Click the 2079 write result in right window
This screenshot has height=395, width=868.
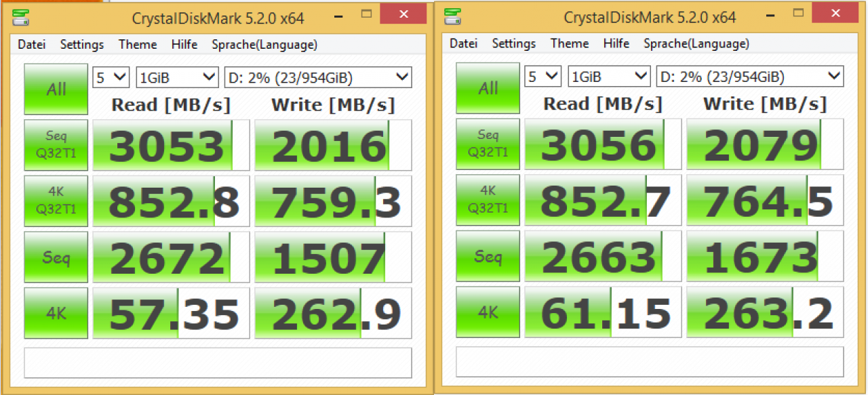(x=765, y=144)
